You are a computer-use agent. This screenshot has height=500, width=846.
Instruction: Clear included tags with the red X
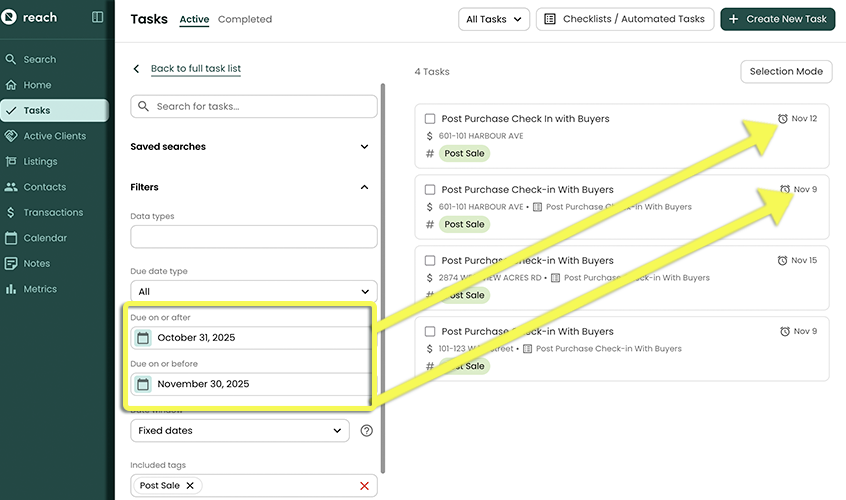[x=364, y=486]
